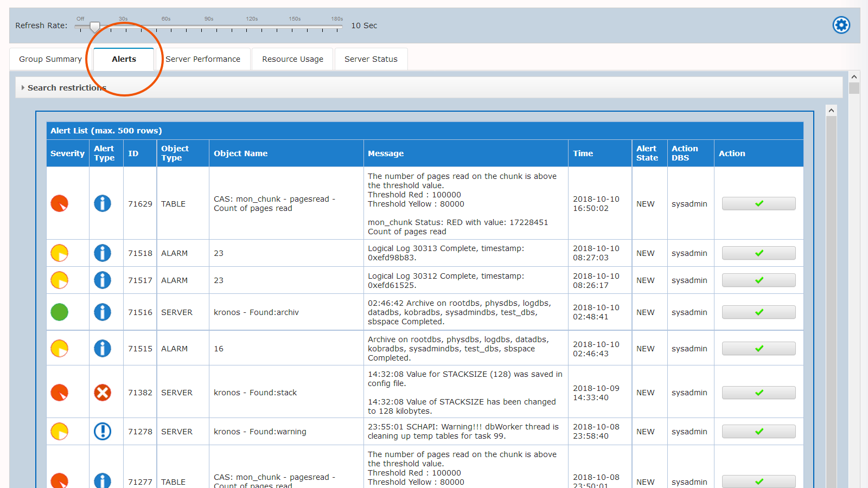Viewport: 868px width, 488px height.
Task: Open the Server Performance tab
Action: 203,59
